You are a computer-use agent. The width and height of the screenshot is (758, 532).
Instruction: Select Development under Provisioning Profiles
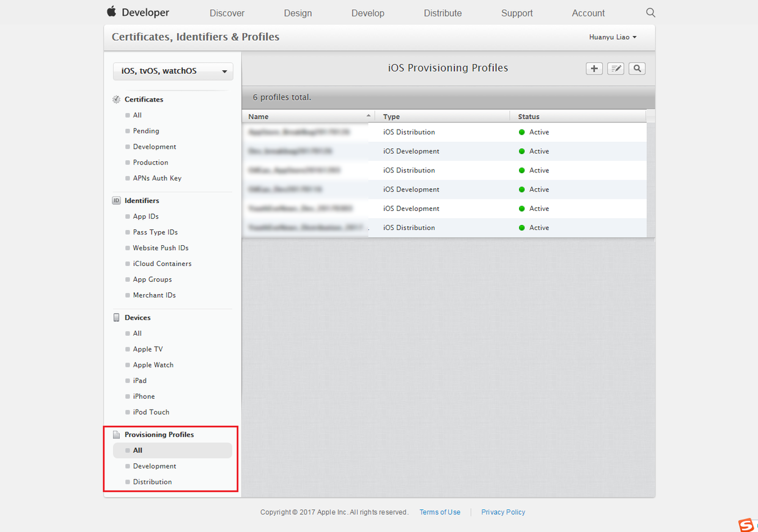155,467
